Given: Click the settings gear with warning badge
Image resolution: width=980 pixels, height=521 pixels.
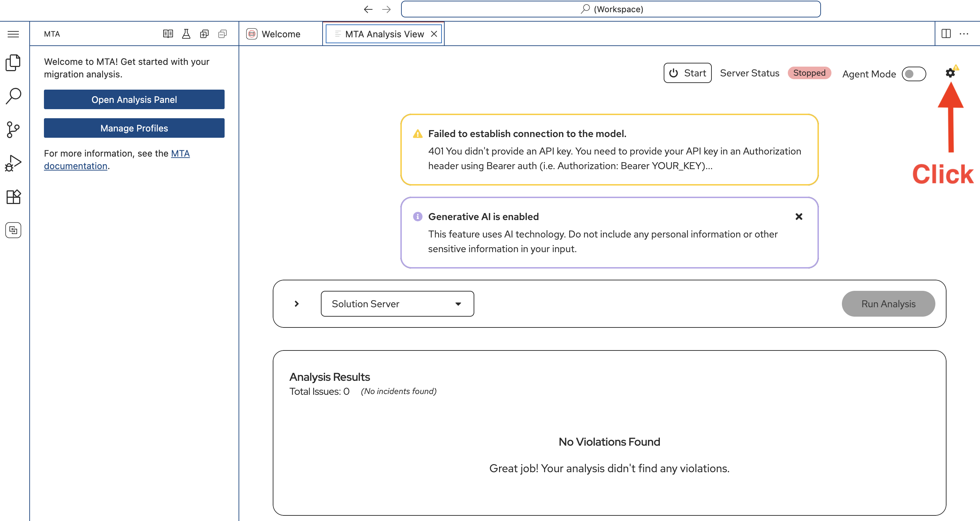Looking at the screenshot, I should click(950, 73).
